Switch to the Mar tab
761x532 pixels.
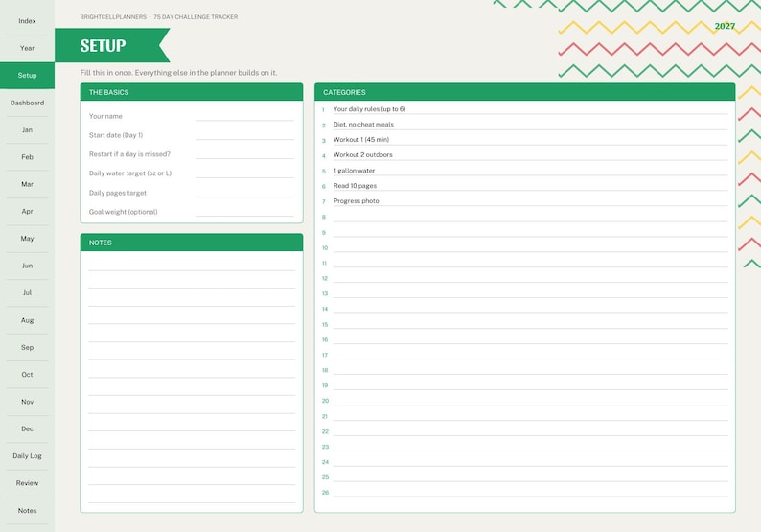click(x=27, y=184)
